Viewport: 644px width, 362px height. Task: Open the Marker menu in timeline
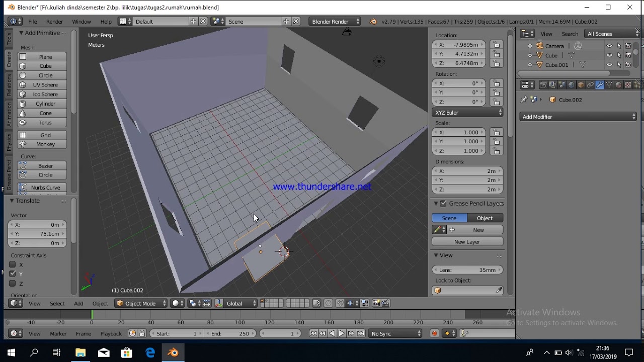pos(58,333)
